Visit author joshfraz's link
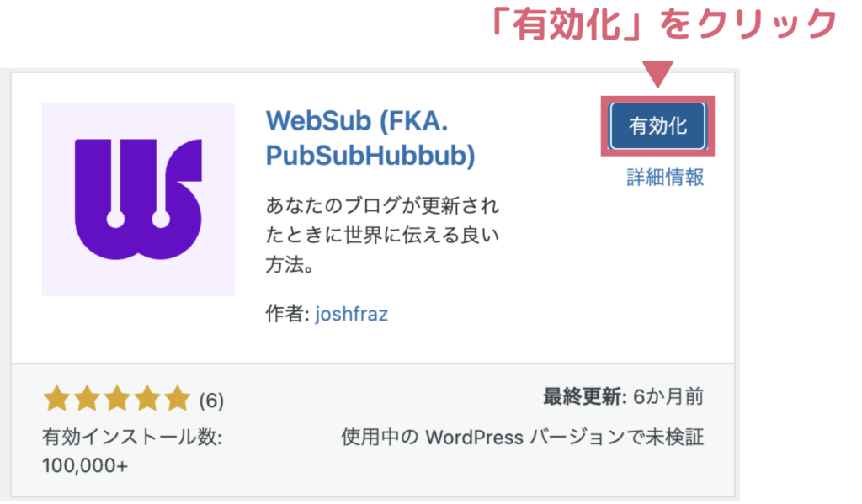This screenshot has height=504, width=862. click(x=352, y=315)
